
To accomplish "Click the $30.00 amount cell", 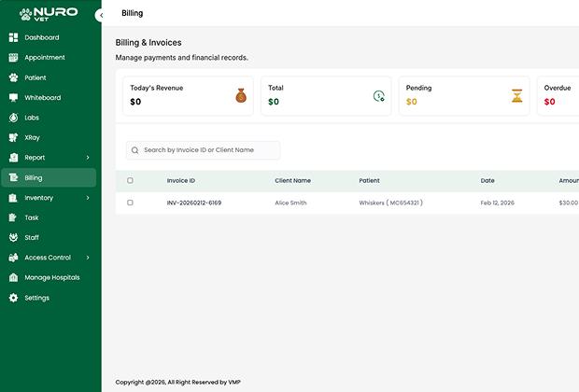I will click(569, 203).
